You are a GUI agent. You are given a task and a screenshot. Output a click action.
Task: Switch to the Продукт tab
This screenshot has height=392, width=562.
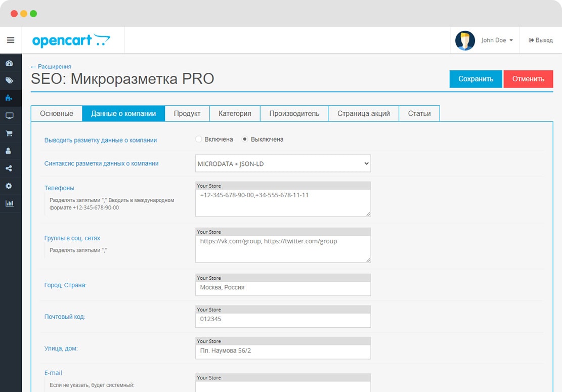(187, 113)
